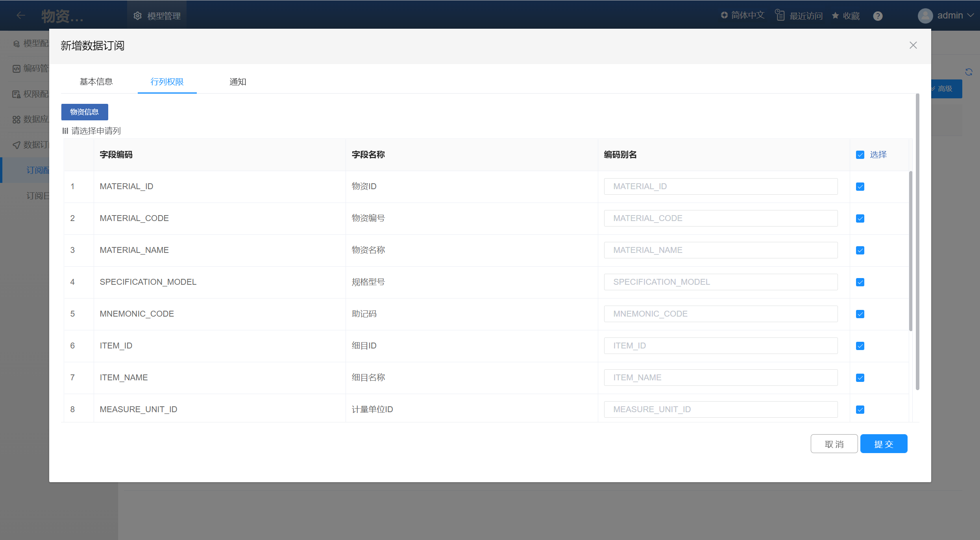This screenshot has height=540, width=980.
Task: Click the recent visits icon
Action: (780, 15)
